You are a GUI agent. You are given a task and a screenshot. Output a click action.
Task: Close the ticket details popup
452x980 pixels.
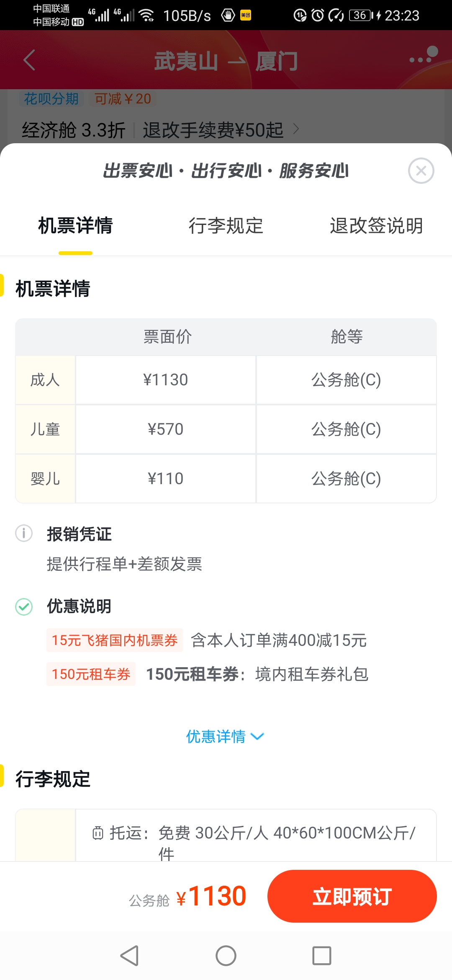pyautogui.click(x=421, y=171)
